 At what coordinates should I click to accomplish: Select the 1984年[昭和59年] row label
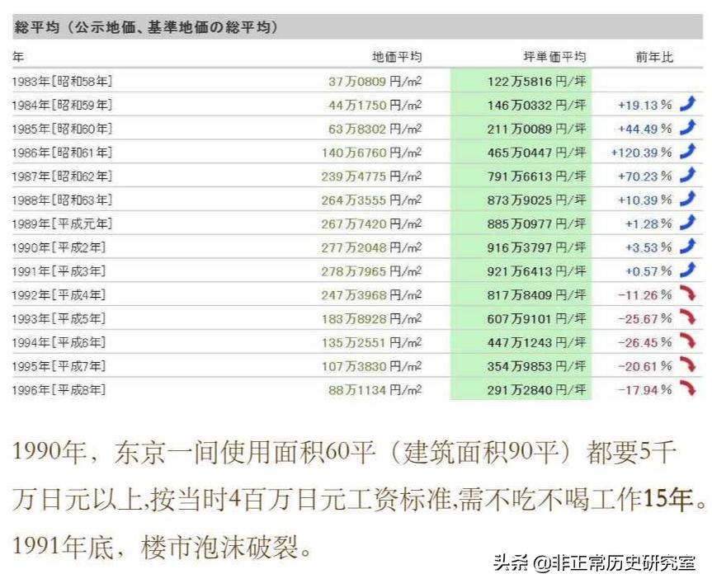62,105
